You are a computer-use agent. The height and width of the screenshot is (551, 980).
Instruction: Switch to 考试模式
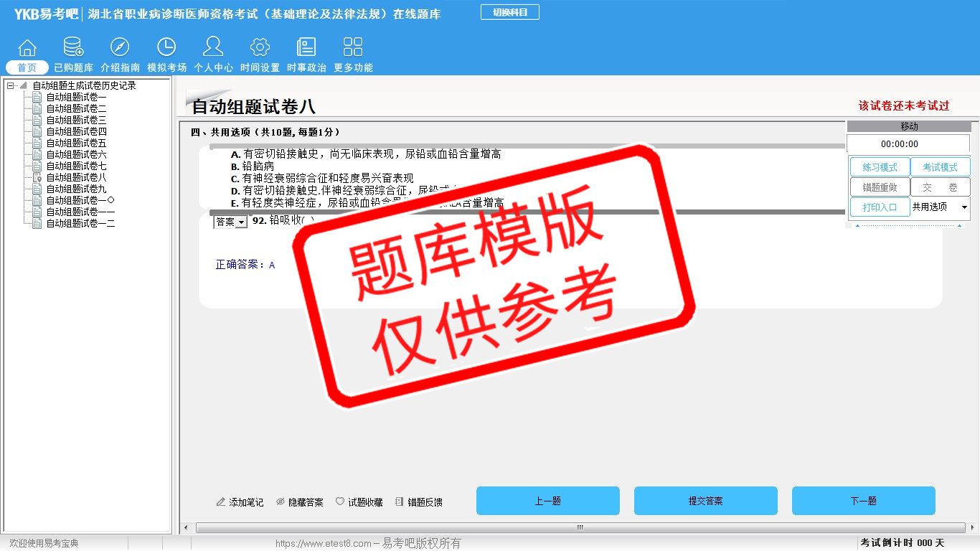pos(940,167)
